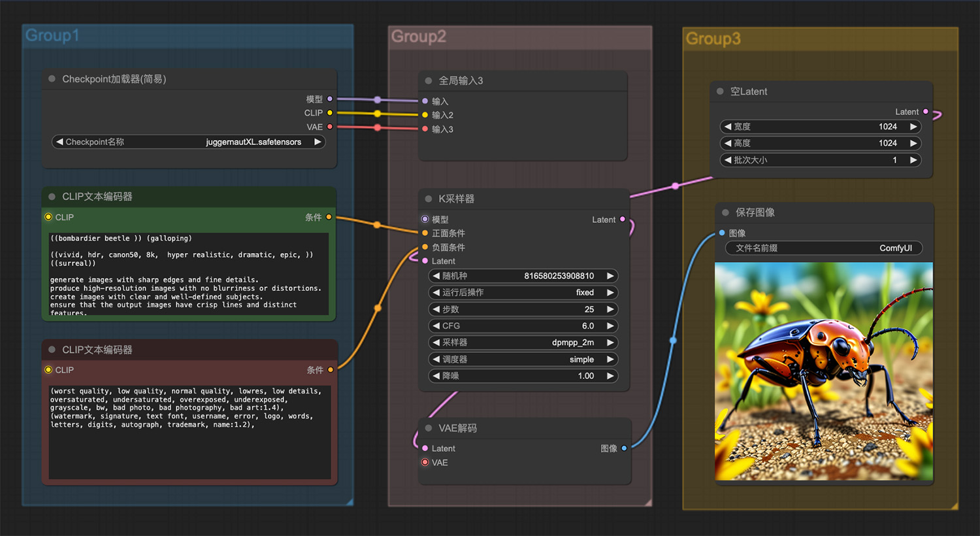
Task: Select the Group1 title label
Action: pos(52,35)
